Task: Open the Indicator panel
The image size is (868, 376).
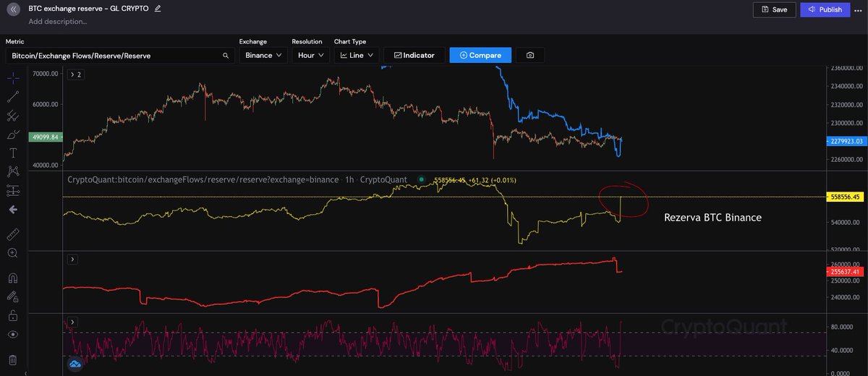Action: point(414,55)
